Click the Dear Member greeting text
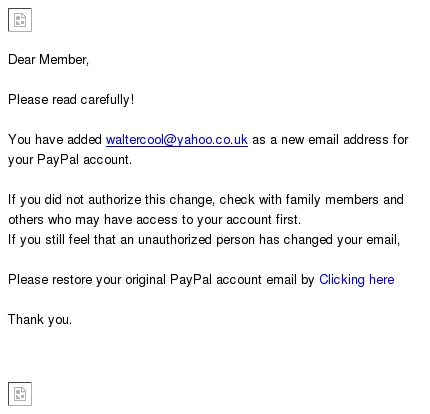This screenshot has height=414, width=430. 48,60
